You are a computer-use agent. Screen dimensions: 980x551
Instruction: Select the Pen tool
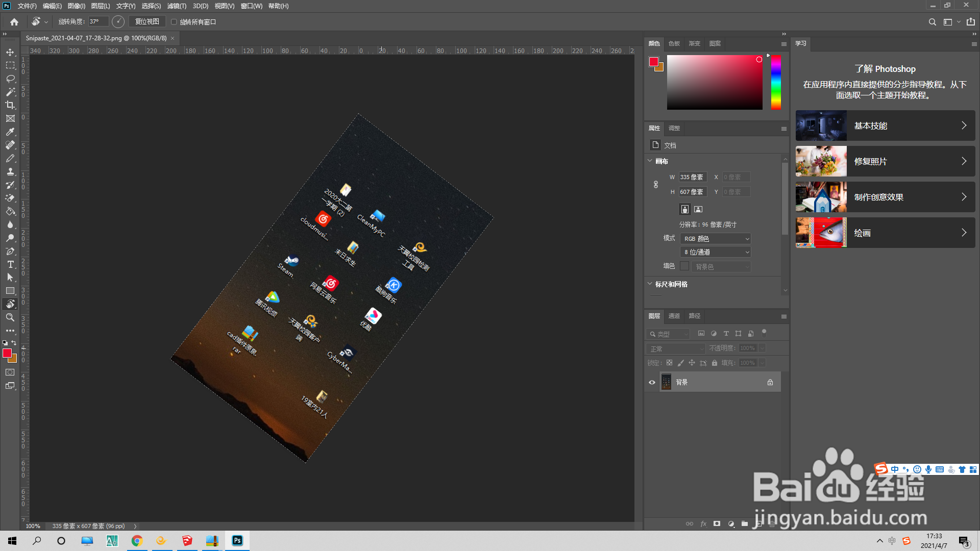[10, 251]
